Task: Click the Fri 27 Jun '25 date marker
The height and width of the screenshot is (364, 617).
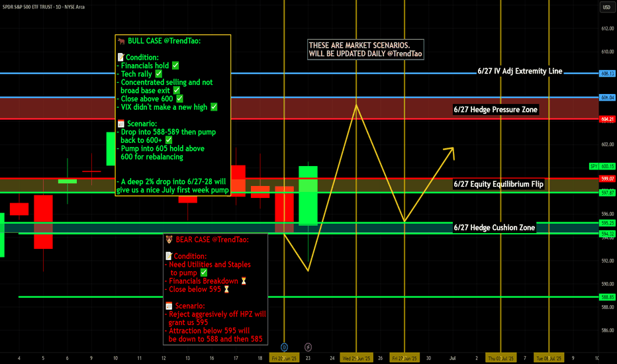Action: point(404,358)
